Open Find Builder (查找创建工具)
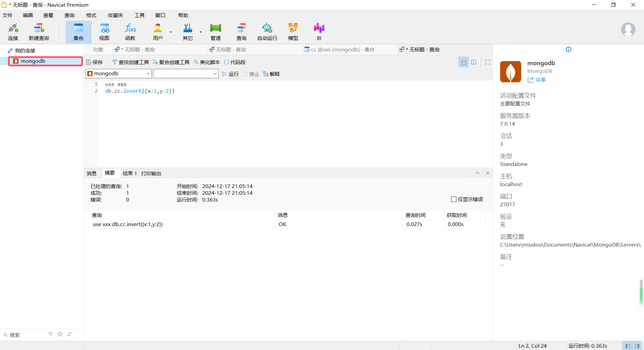Viewport: 644px width, 350px height. tap(130, 62)
